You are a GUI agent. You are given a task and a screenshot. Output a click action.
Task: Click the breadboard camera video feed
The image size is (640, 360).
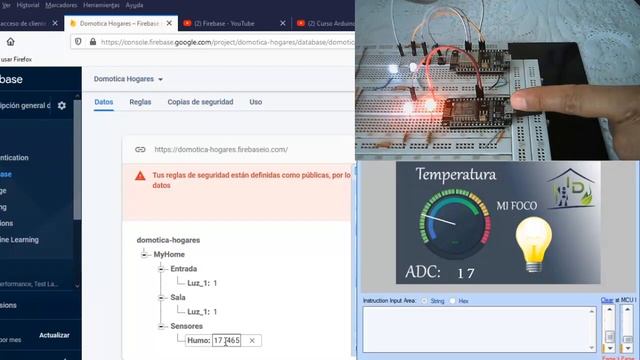pos(498,80)
